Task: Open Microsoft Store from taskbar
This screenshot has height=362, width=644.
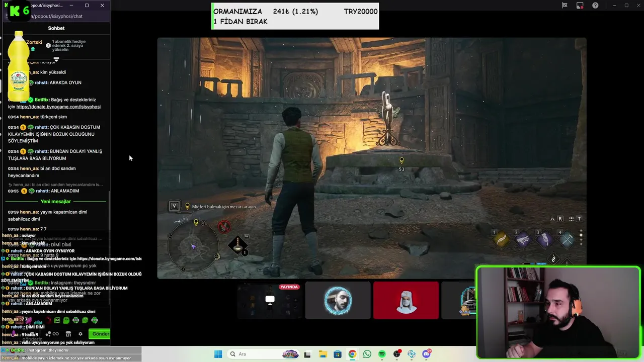Action: (x=337, y=354)
